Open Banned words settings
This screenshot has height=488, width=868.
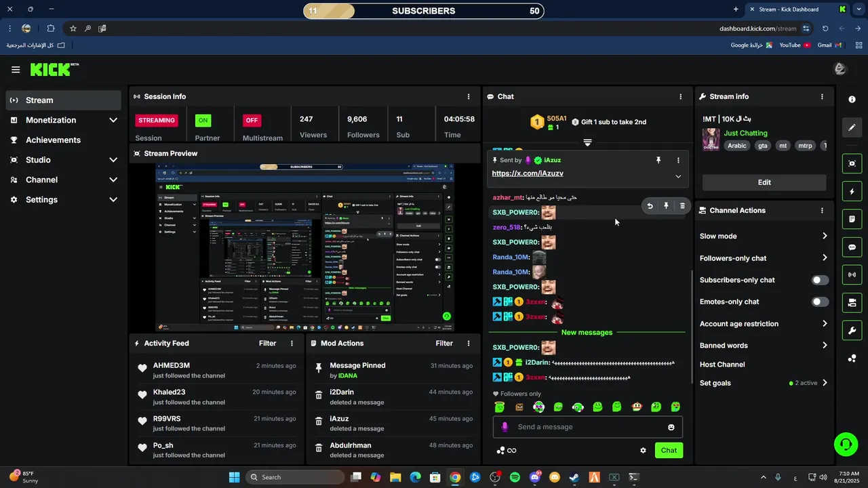pyautogui.click(x=764, y=346)
